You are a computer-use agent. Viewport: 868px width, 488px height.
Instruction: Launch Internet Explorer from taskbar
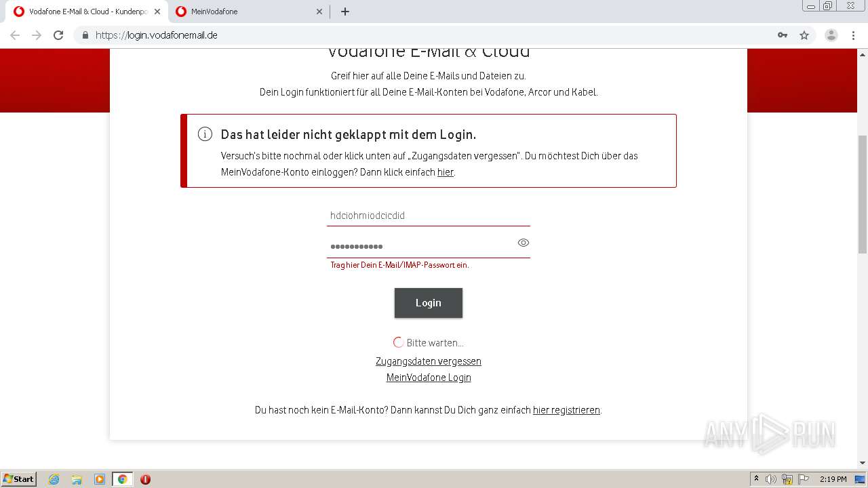[54, 479]
